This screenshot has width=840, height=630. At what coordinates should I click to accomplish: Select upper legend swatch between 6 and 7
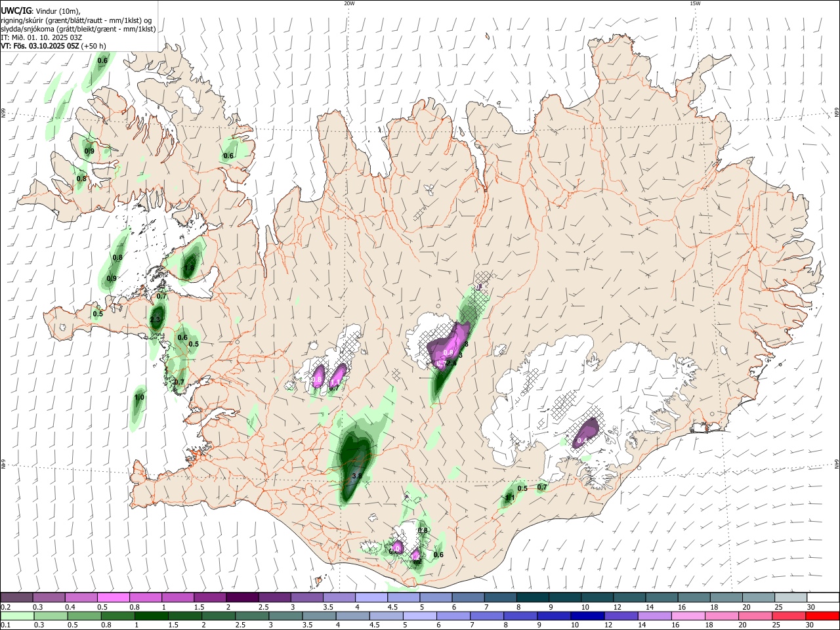pos(468,597)
